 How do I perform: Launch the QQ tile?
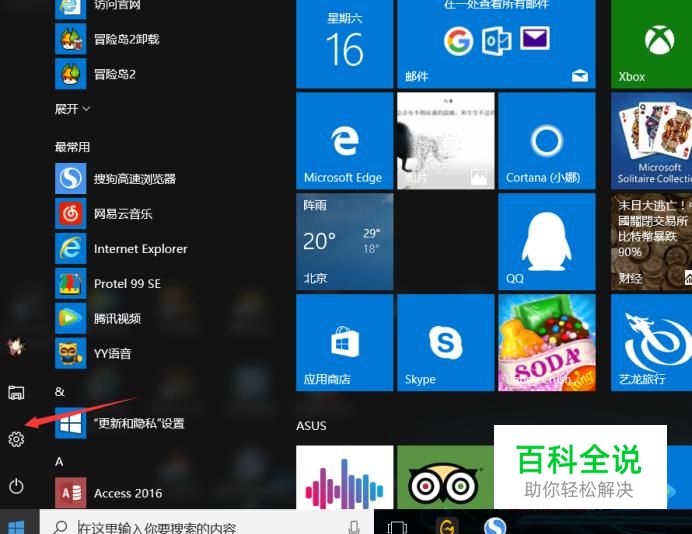(x=547, y=242)
